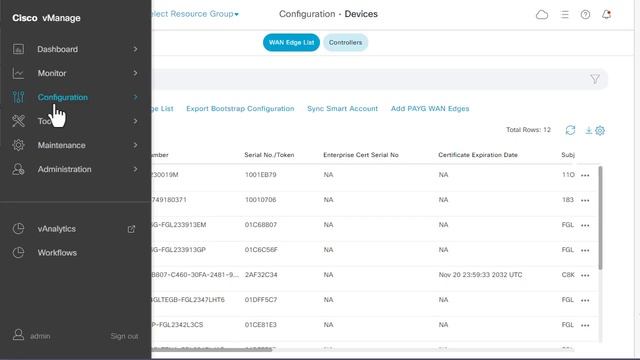
Task: Select serial token cell '1001EB79'
Action: click(261, 175)
